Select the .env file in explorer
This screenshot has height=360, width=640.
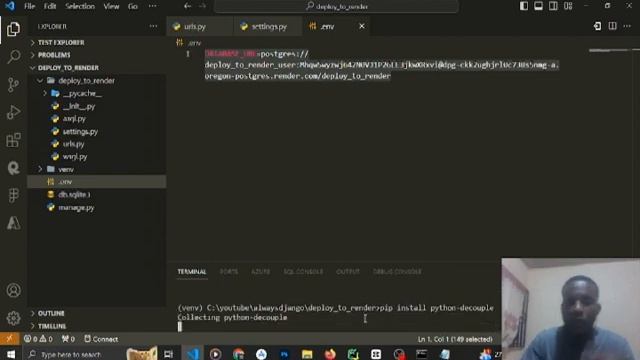pyautogui.click(x=97, y=182)
